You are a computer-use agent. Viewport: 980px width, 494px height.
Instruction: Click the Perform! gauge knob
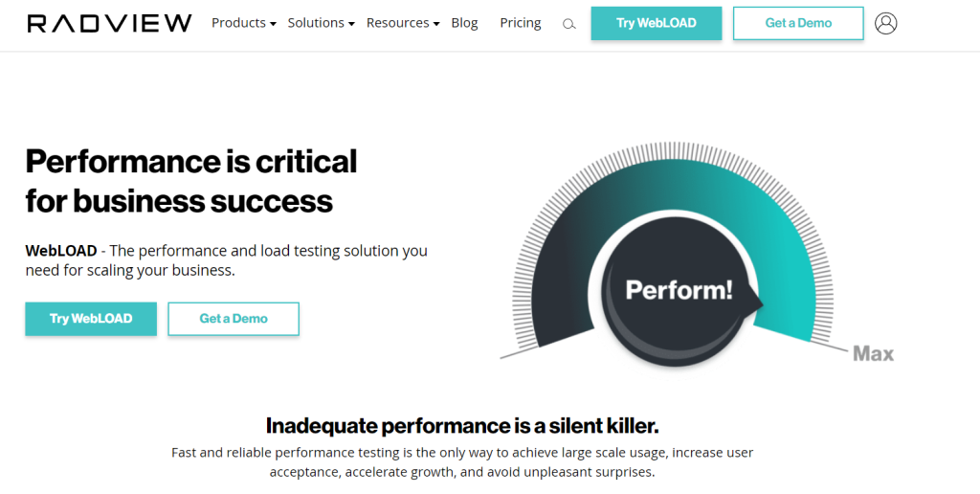click(679, 291)
